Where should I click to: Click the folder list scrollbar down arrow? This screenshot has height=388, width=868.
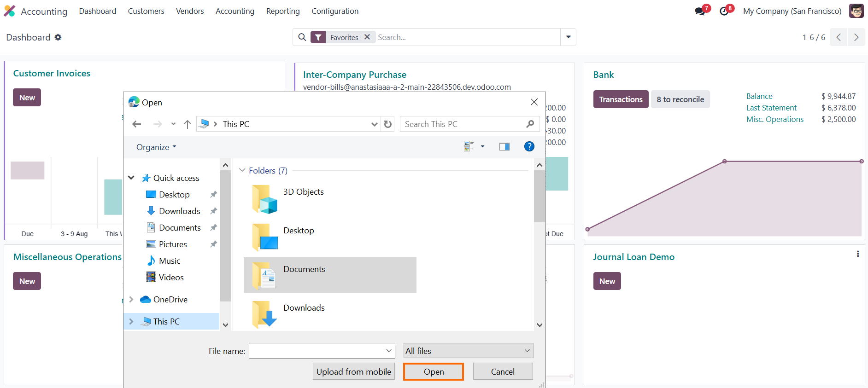click(540, 325)
